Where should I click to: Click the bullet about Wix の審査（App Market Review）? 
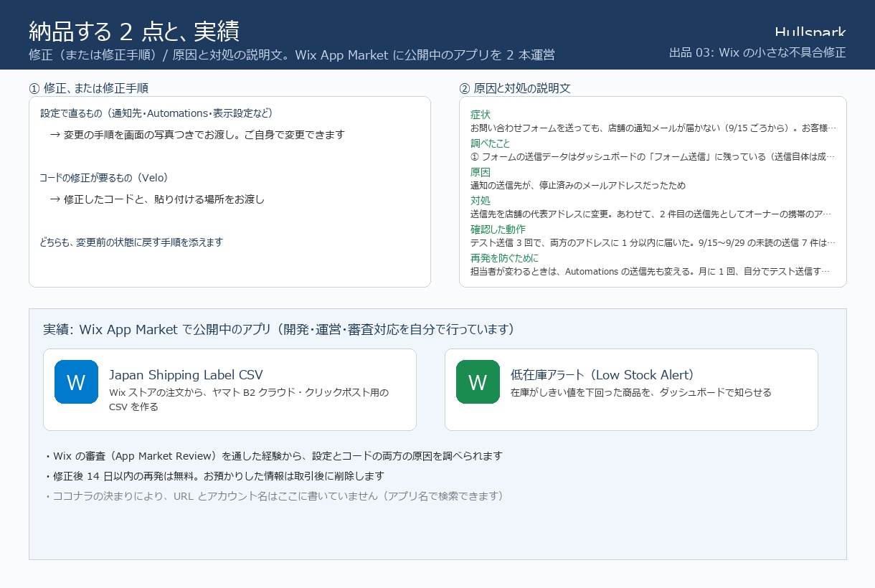273,456
